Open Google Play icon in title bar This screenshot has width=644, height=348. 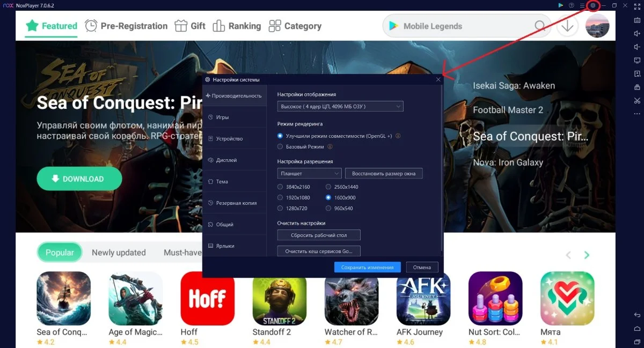pos(561,5)
